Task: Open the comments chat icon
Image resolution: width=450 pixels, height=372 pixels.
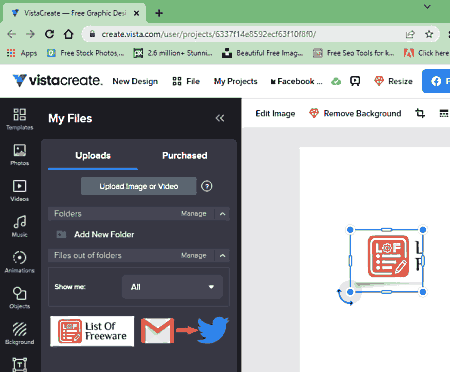Action: click(x=355, y=81)
